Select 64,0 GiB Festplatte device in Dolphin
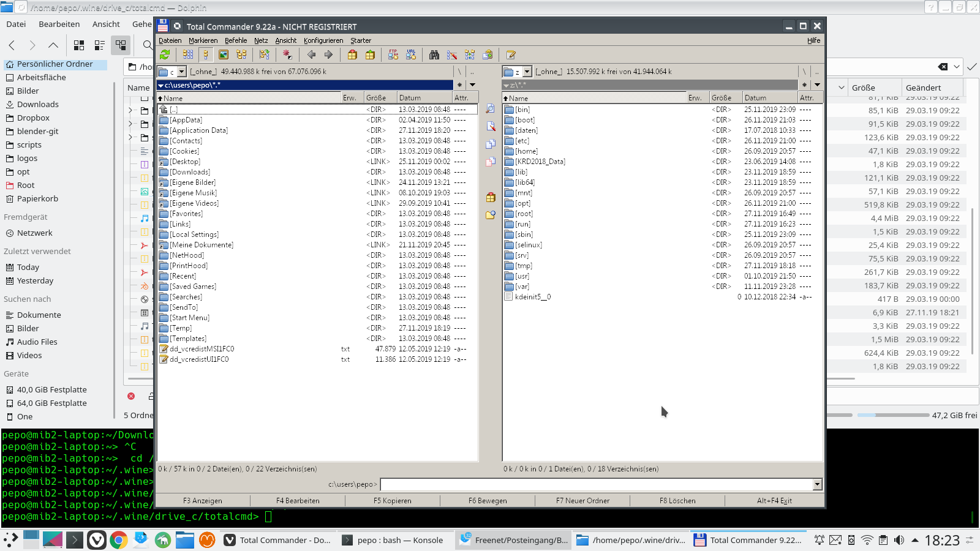980x551 pixels. tap(52, 403)
